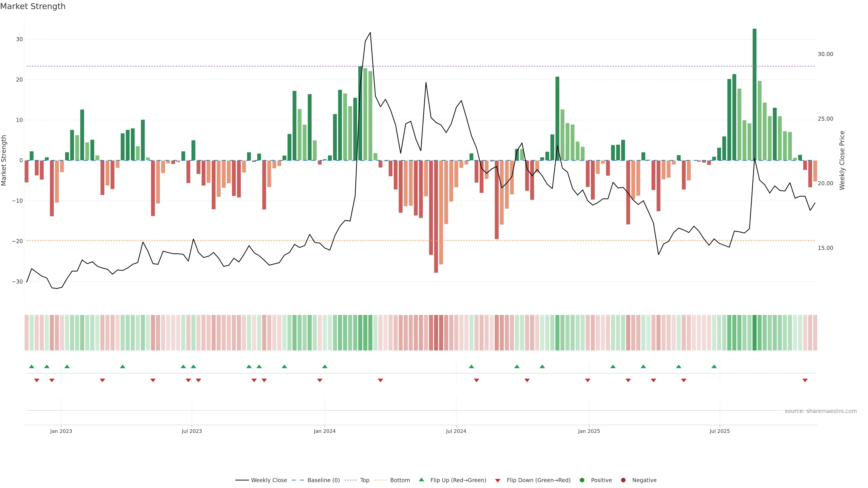Screen dimensions: 868x488
Task: Click Flip Down red triangle legend icon
Action: (498, 481)
